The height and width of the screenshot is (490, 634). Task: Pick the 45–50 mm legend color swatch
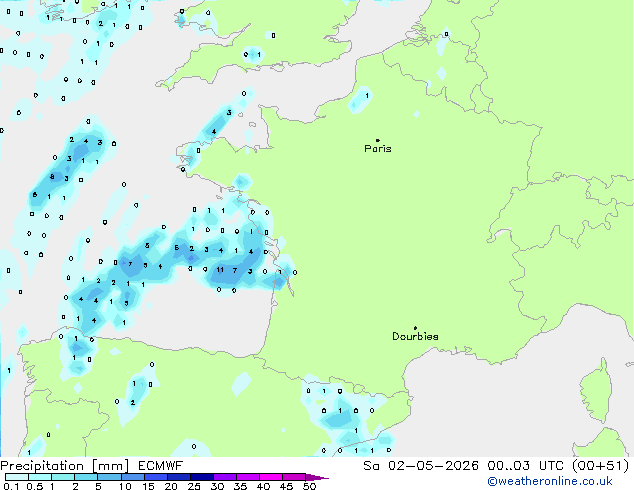[294, 477]
